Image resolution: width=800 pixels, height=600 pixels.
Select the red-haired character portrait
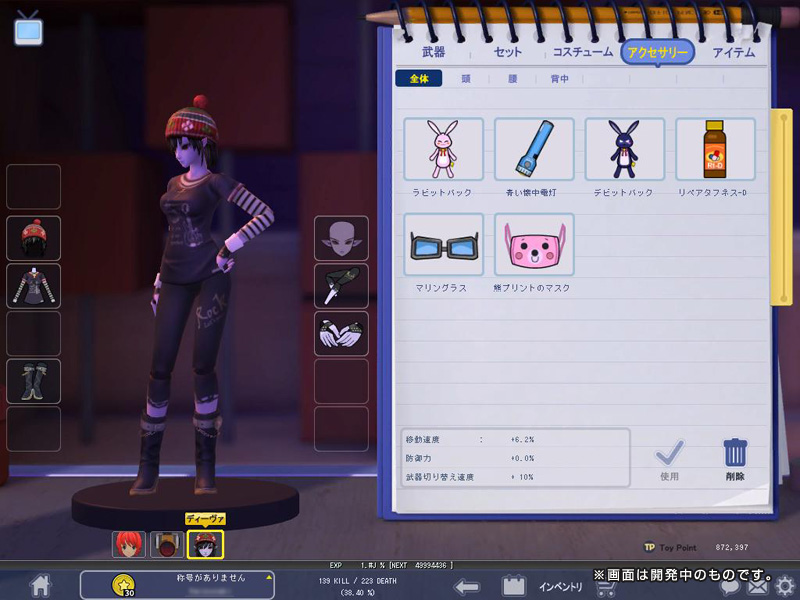click(x=129, y=544)
